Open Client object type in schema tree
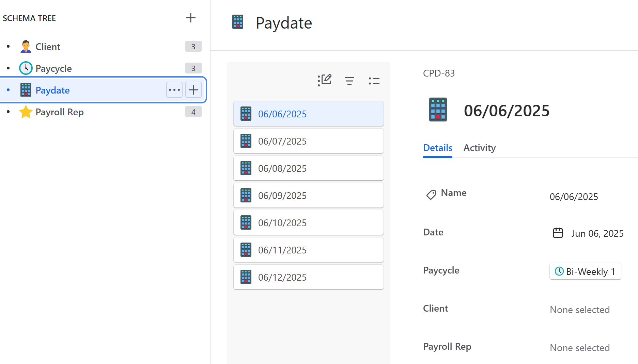Image resolution: width=638 pixels, height=364 pixels. point(48,47)
